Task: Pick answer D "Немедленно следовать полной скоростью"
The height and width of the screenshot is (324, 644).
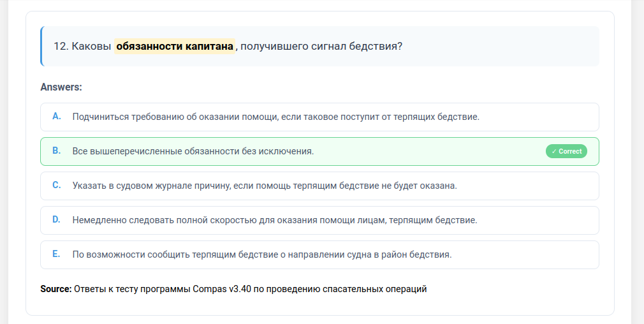Action: pyautogui.click(x=274, y=220)
